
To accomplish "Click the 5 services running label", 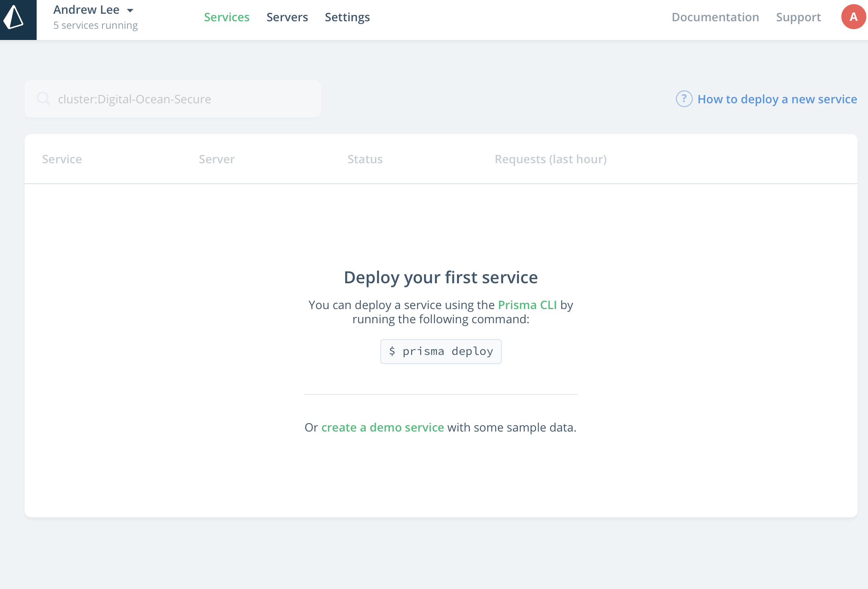I will (95, 25).
